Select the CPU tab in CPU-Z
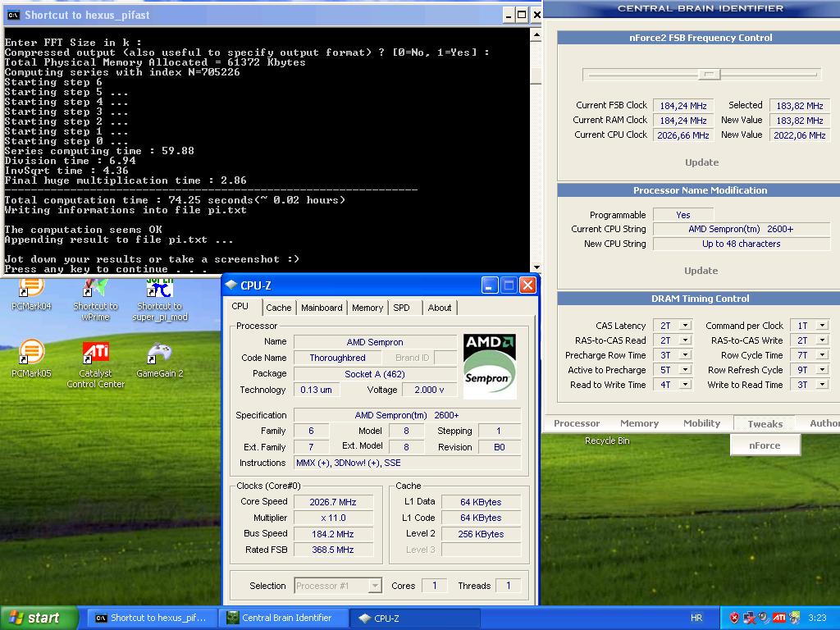This screenshot has height=630, width=840. tap(240, 307)
